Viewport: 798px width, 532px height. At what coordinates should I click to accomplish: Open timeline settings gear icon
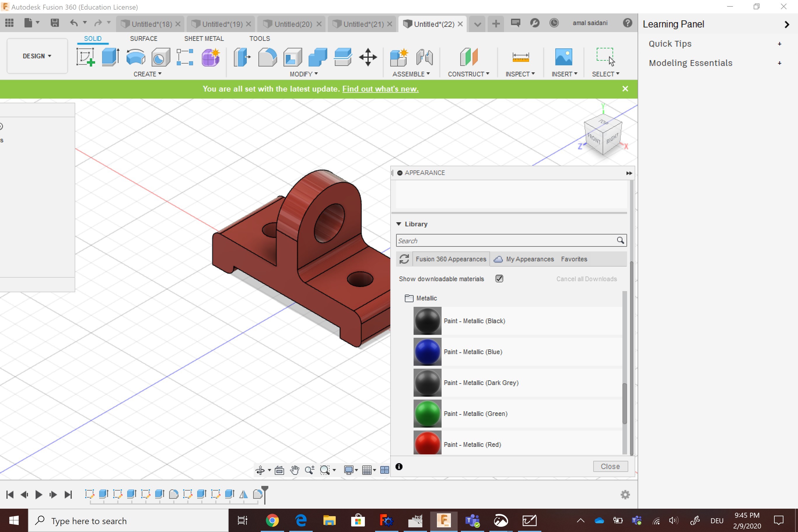625,495
